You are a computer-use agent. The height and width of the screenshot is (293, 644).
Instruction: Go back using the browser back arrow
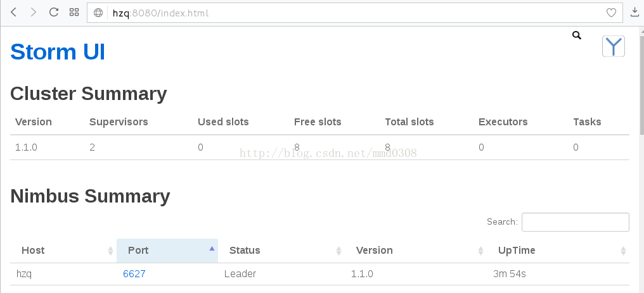point(13,12)
